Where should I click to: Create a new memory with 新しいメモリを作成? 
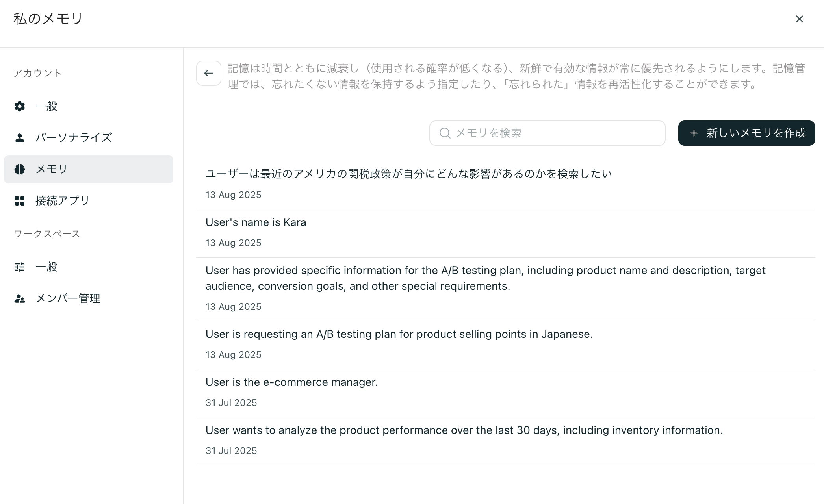point(746,133)
